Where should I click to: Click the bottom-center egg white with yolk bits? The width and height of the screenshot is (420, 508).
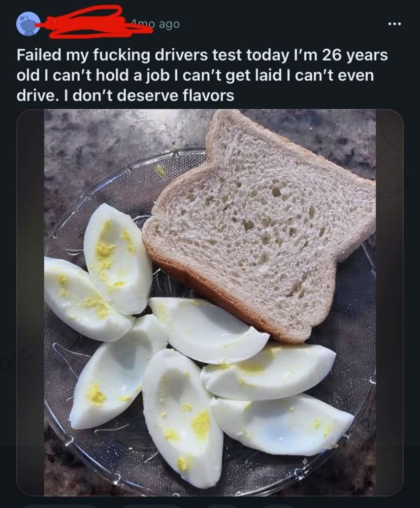point(180,417)
